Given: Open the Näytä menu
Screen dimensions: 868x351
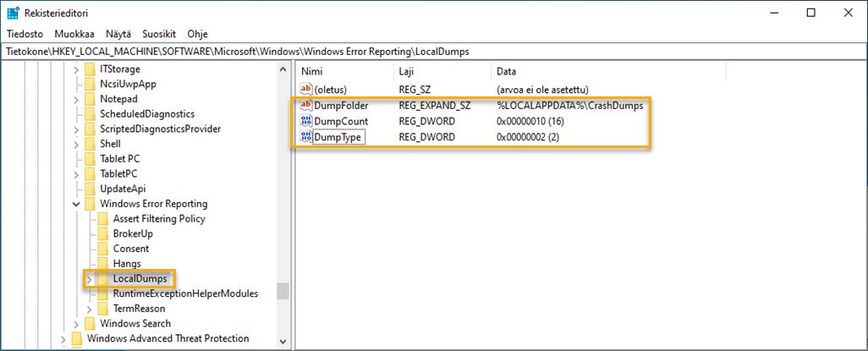Looking at the screenshot, I should click(118, 34).
